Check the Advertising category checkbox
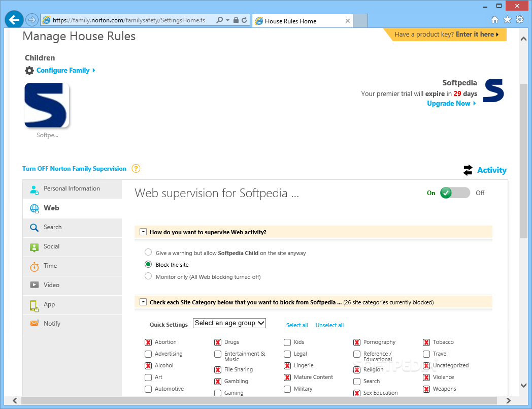Screen dimensions: 532x409 [x=148, y=354]
